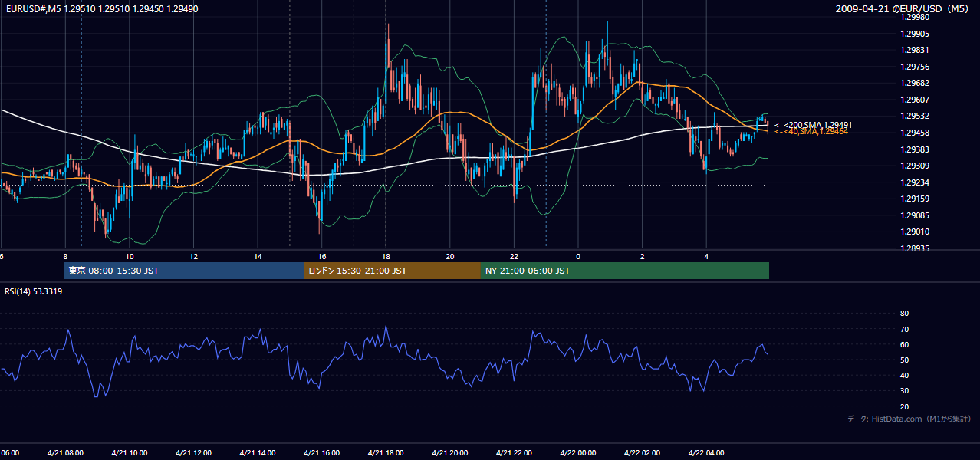
Task: Click RSI scale value 70
Action: click(x=904, y=329)
